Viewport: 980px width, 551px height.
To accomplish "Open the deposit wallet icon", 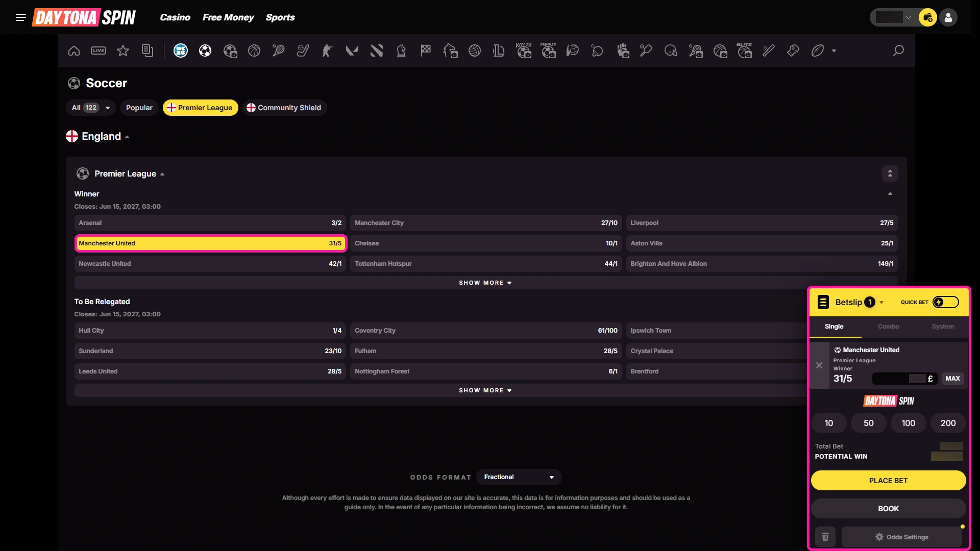I will pos(927,17).
